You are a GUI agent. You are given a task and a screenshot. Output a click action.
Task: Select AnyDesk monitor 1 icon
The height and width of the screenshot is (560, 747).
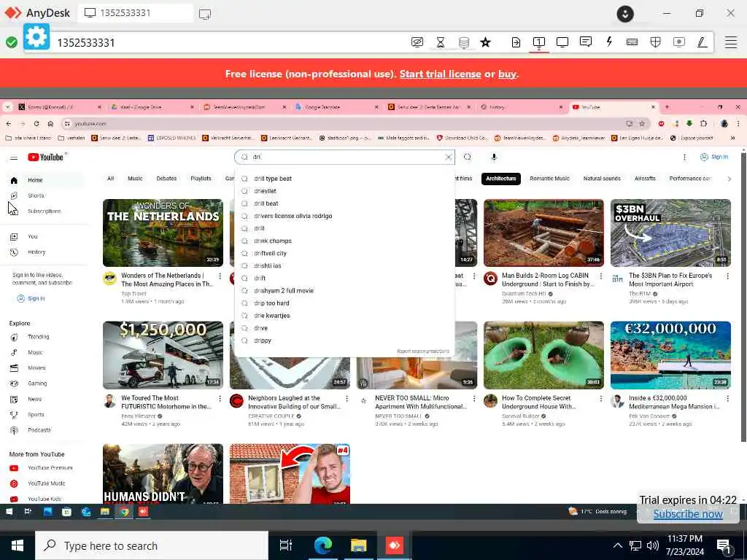tap(539, 42)
